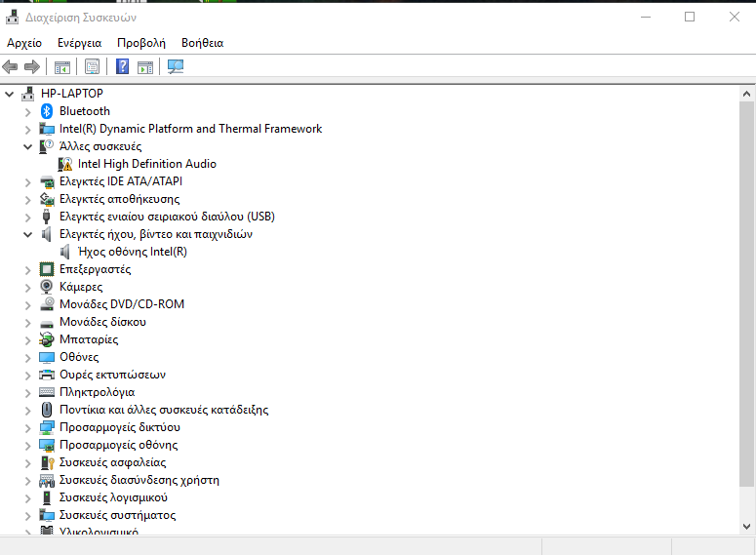Screen dimensions: 756x555
Task: Click the key icon for Συσκευές ασφαλείας
Action: tap(47, 462)
